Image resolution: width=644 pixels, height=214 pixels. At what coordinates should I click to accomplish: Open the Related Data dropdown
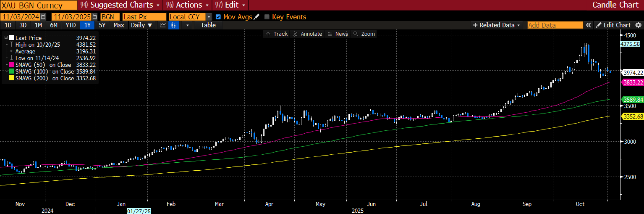[496, 25]
